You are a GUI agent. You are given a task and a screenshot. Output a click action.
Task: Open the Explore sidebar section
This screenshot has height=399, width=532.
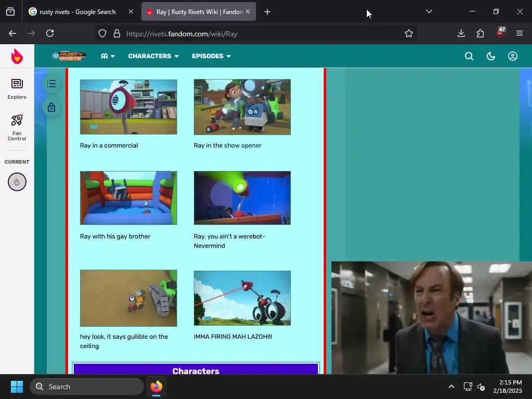[x=17, y=89]
